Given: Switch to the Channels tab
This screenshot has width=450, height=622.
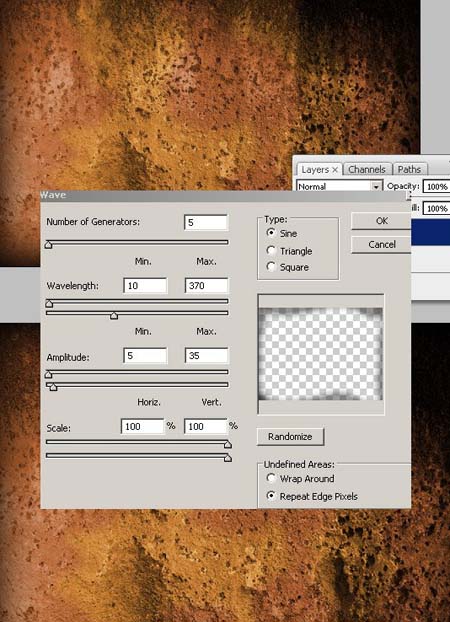Looking at the screenshot, I should click(x=367, y=169).
